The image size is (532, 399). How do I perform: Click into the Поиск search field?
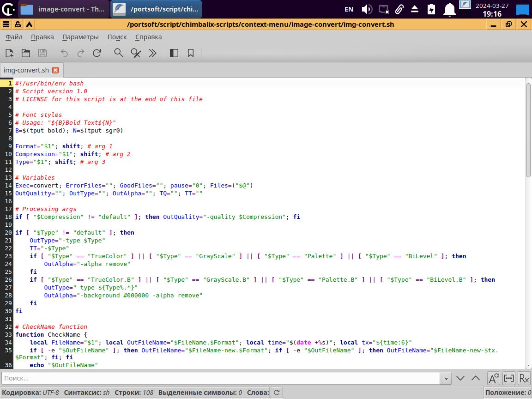[221, 378]
